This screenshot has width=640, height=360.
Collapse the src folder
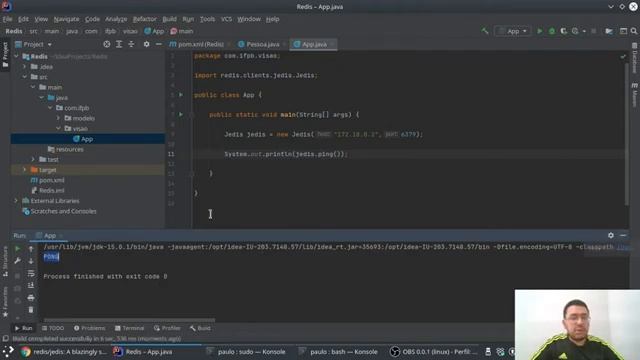pos(24,77)
